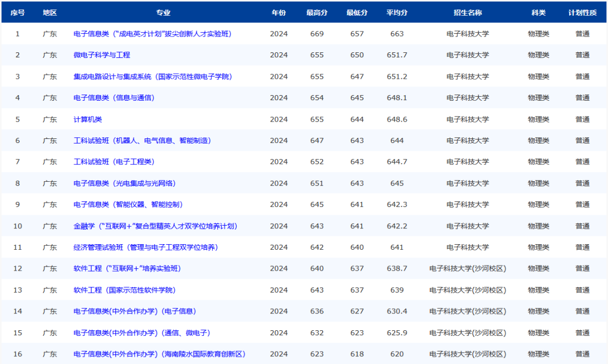Image resolution: width=608 pixels, height=364 pixels.
Task: Select row number 10 cell
Action: tap(17, 226)
